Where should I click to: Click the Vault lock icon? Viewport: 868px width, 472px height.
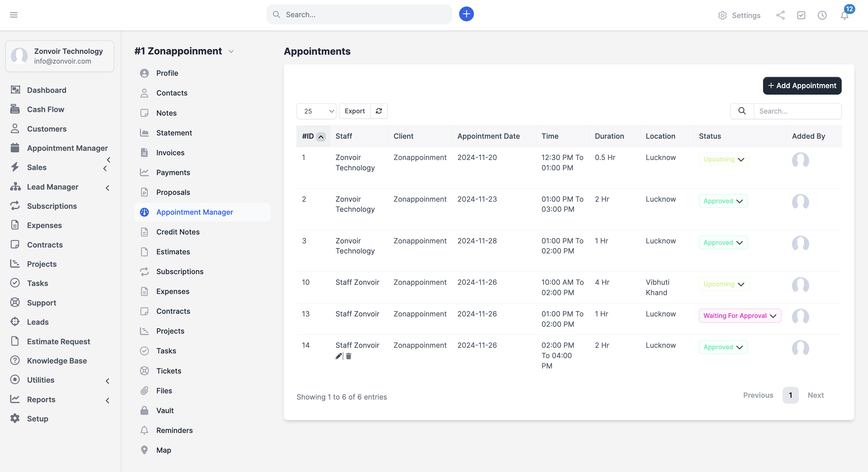pos(145,410)
